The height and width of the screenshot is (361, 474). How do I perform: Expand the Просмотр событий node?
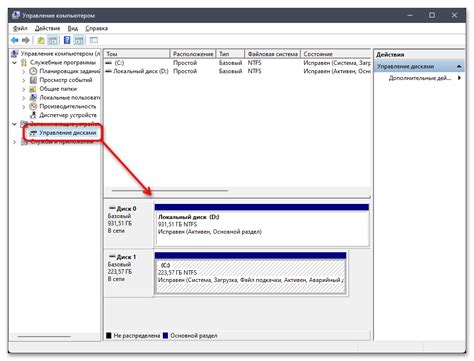(x=24, y=80)
